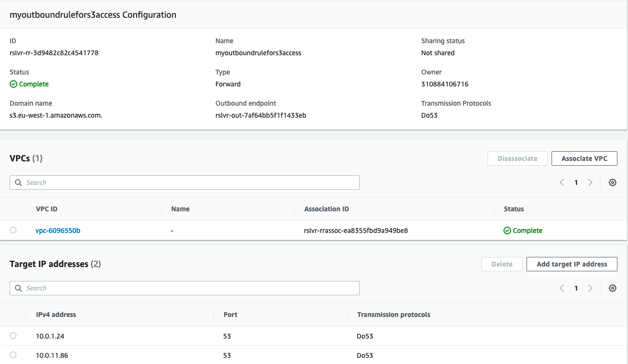Click the Association ID column header
Image resolution: width=628 pixels, height=364 pixels.
[x=327, y=209]
